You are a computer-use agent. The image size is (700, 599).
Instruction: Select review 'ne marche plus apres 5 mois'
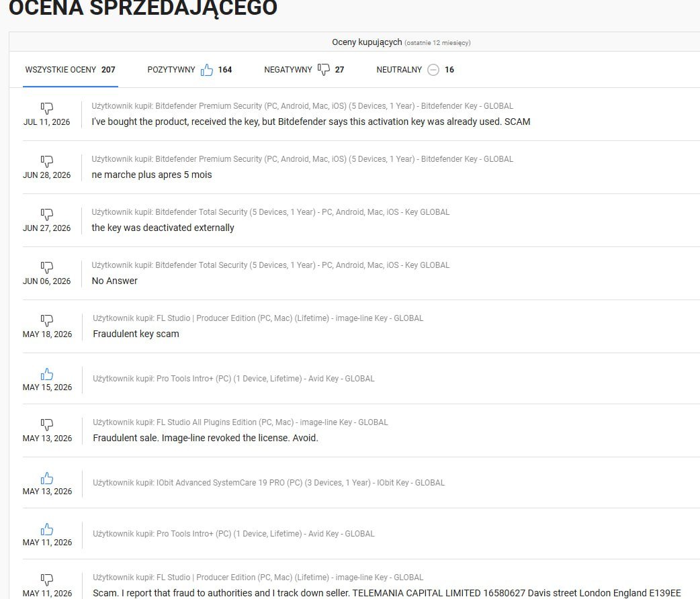152,175
